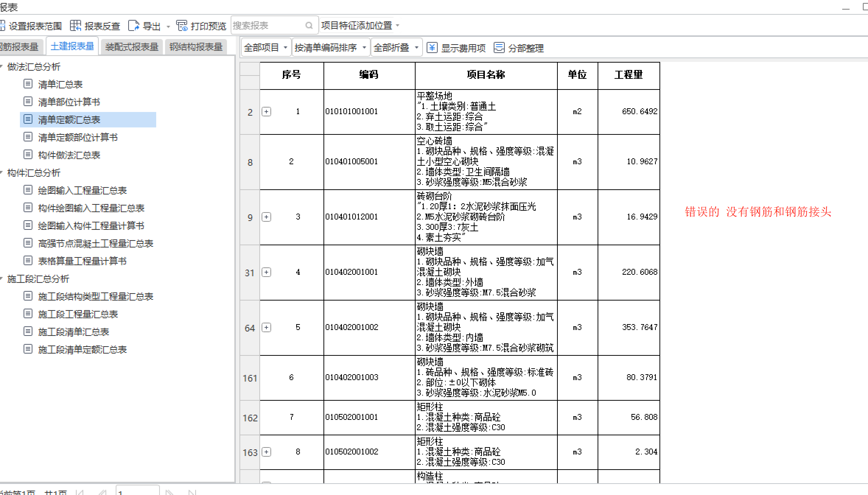This screenshot has height=495, width=868.
Task: Open the 施工段清单定额汇总表 report
Action: (x=82, y=350)
